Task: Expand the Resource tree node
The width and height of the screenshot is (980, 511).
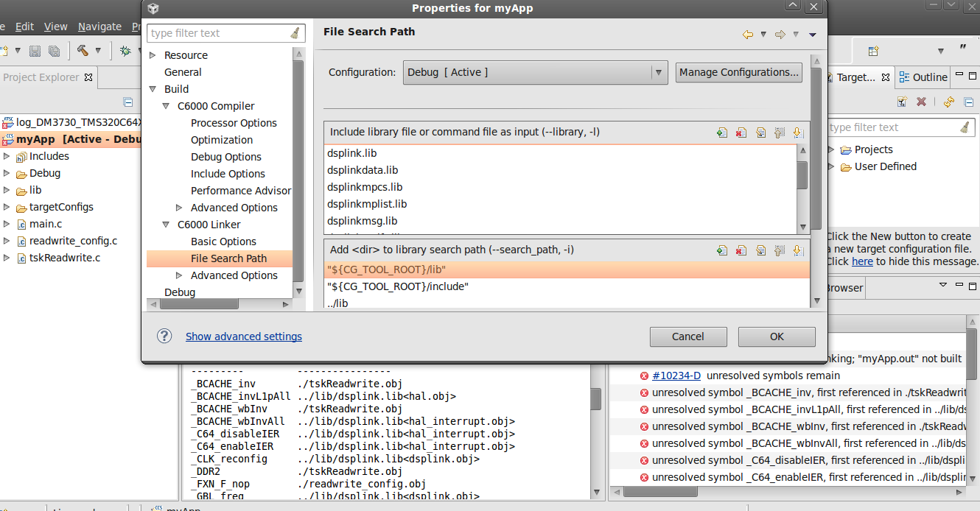Action: pyautogui.click(x=153, y=55)
